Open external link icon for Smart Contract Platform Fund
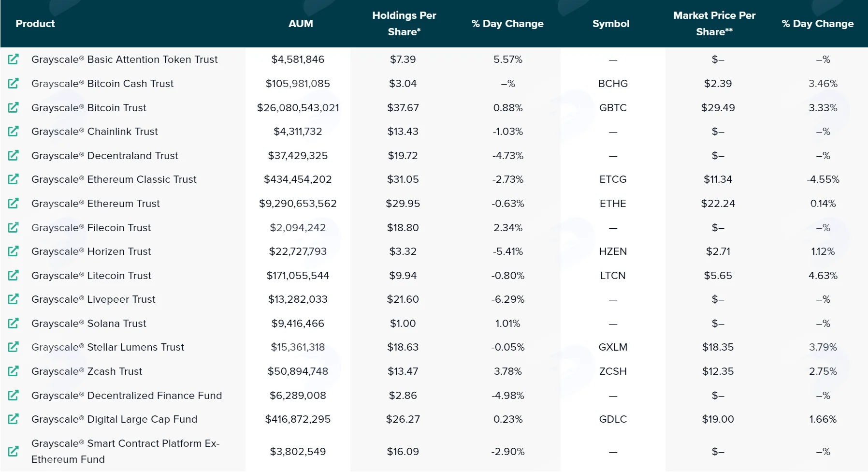This screenshot has width=868, height=472. pyautogui.click(x=13, y=451)
